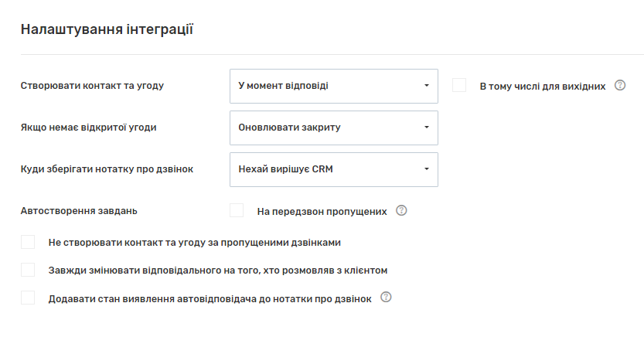This screenshot has width=644, height=337.
Task: Click arrow of 'Створювати контакт та угоду' select
Action: pos(426,86)
